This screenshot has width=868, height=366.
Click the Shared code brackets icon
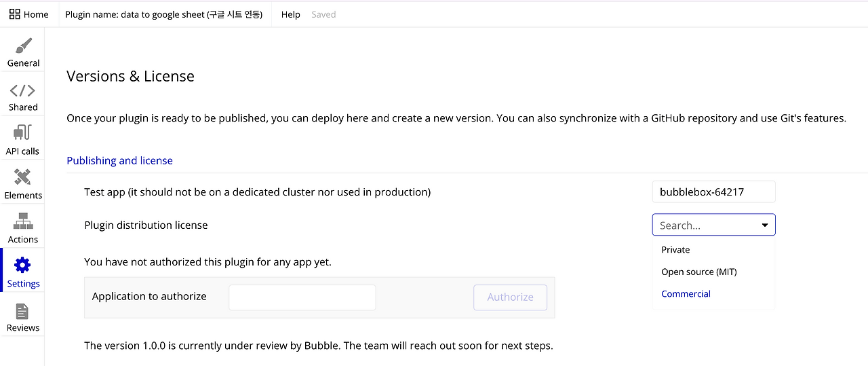click(x=23, y=90)
